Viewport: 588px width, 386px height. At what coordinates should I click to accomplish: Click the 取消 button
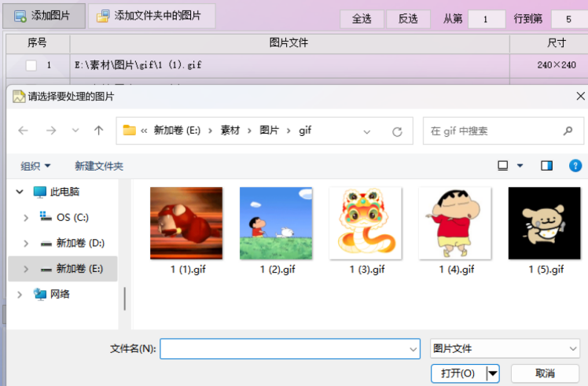pos(545,373)
